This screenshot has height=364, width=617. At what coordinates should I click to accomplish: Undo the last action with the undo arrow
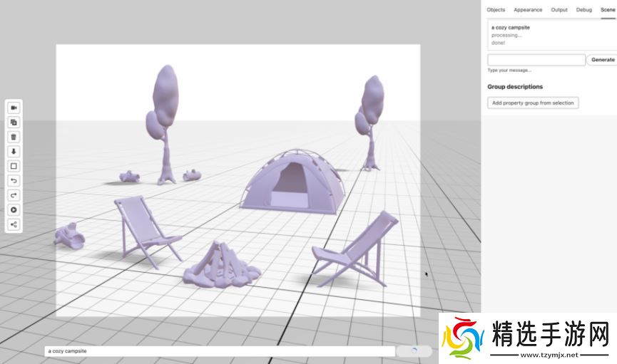pyautogui.click(x=14, y=181)
